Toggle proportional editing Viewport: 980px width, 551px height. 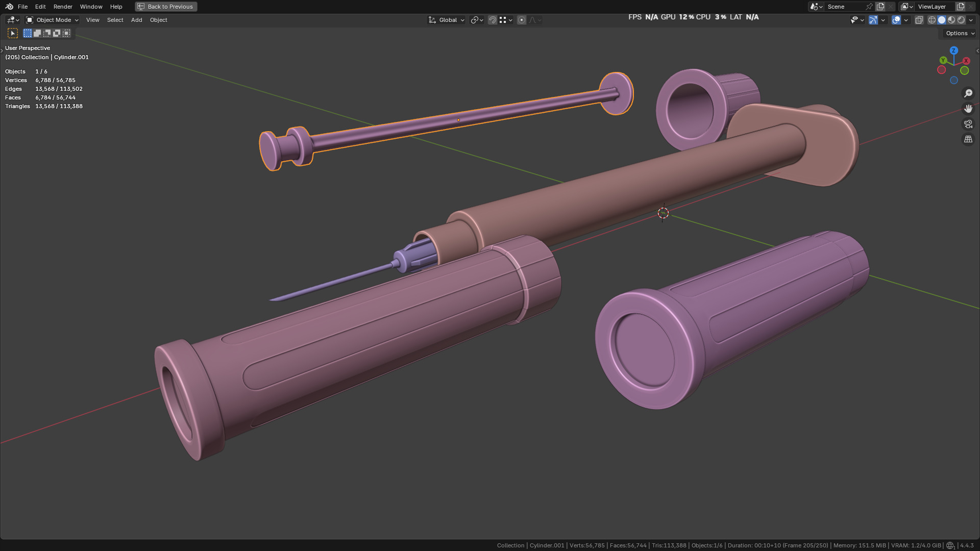pos(522,20)
